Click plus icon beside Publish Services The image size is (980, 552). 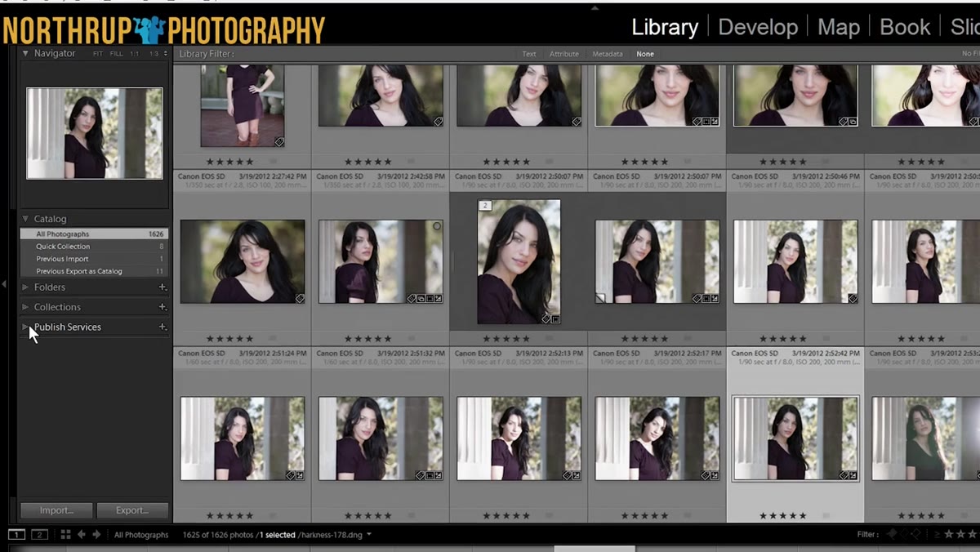tap(163, 327)
